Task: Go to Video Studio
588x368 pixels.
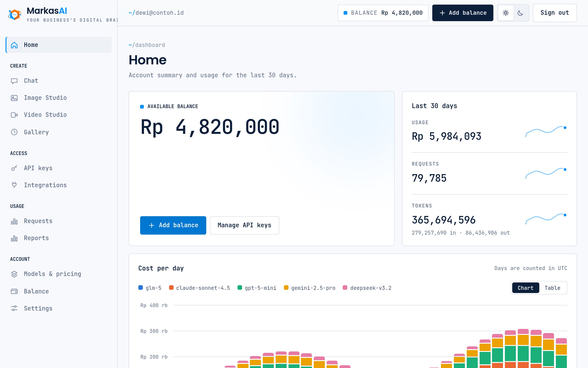Action: coord(59,115)
